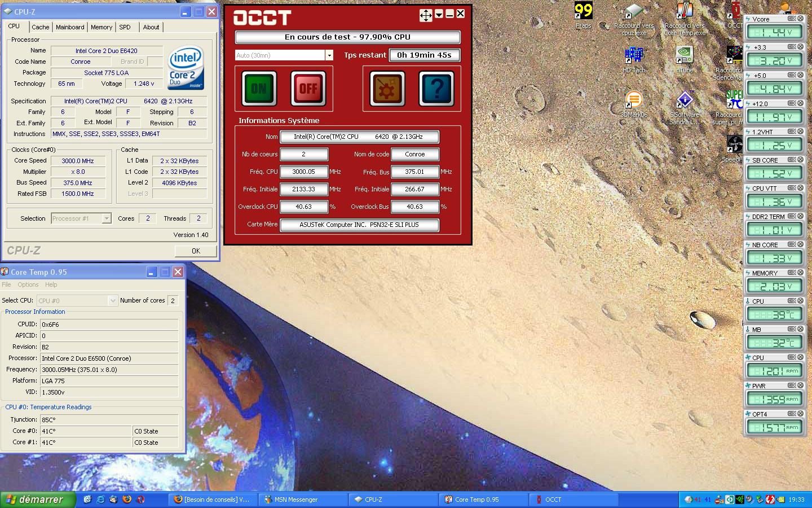Viewport: 812px width, 508px height.
Task: Click the +12.0 monitor settings icon
Action: [792, 103]
